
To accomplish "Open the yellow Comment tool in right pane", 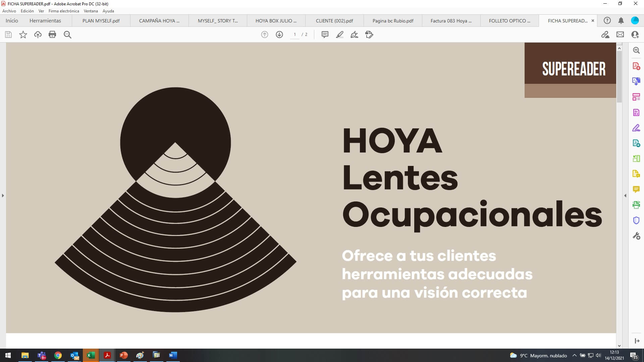I will tap(636, 189).
